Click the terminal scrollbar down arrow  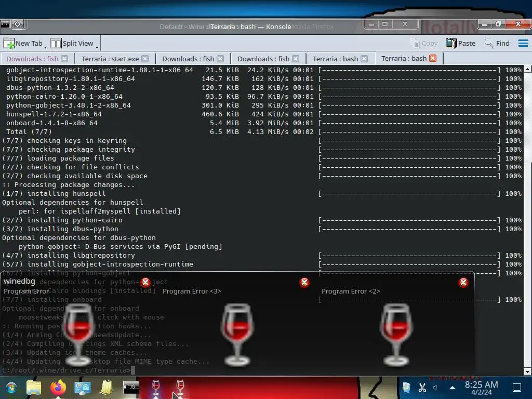tap(528, 371)
